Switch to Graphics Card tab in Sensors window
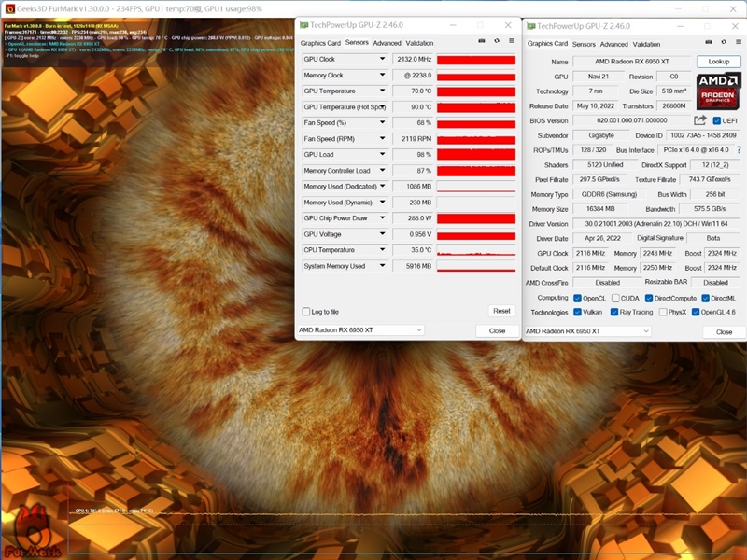Viewport: 747px width, 560px height. (x=320, y=43)
